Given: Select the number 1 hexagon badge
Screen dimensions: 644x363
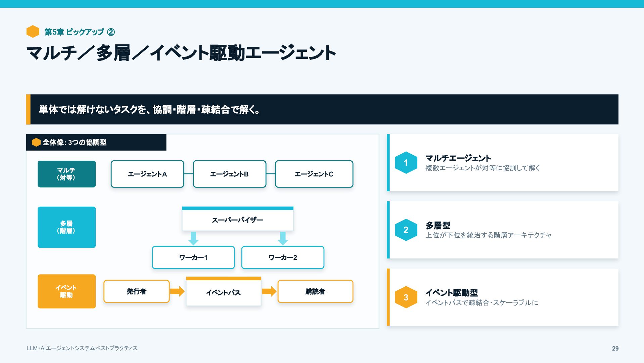Looking at the screenshot, I should pos(406,163).
